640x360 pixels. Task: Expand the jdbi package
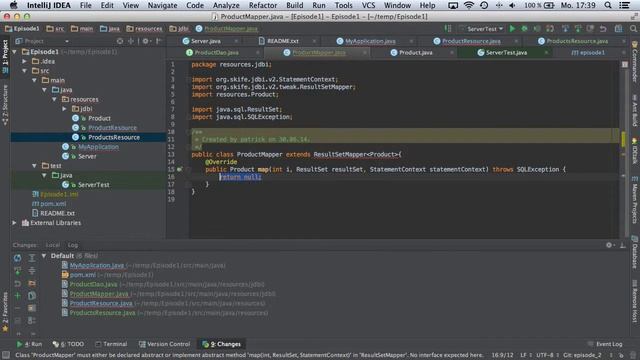click(64, 109)
